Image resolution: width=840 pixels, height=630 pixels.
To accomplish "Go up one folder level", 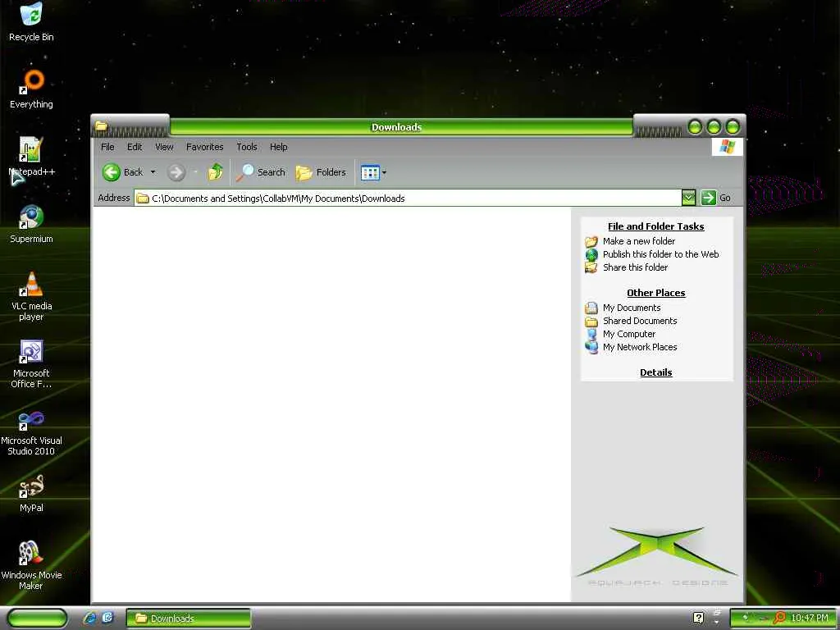I will click(x=216, y=172).
